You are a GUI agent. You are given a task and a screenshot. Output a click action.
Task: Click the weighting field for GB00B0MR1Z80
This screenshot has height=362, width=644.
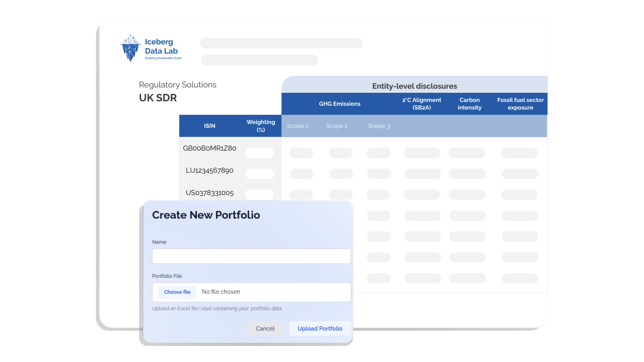[259, 153]
